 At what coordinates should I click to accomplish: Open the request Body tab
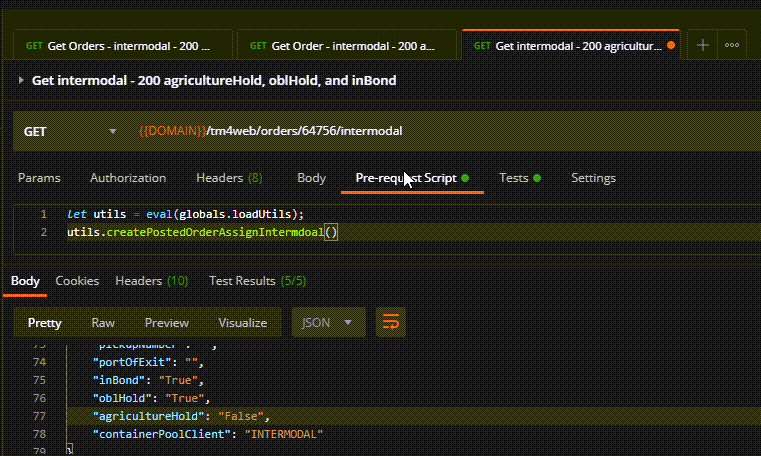click(312, 178)
